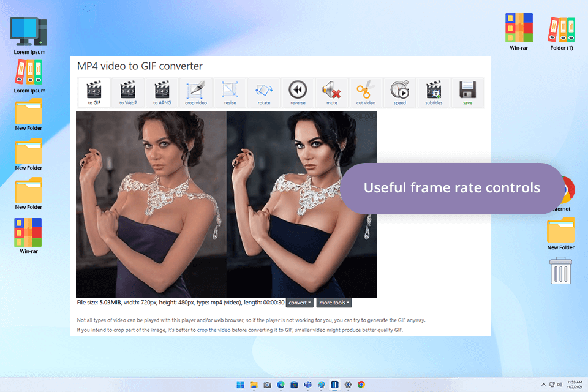Mute the video with the mute tool
This screenshot has height=392, width=588.
click(332, 92)
